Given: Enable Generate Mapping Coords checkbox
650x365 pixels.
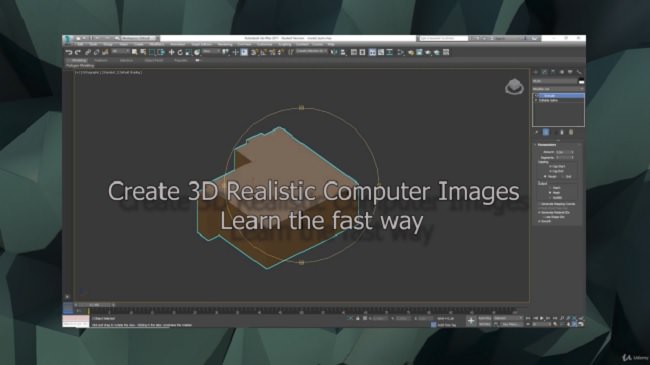Looking at the screenshot, I should (x=540, y=204).
